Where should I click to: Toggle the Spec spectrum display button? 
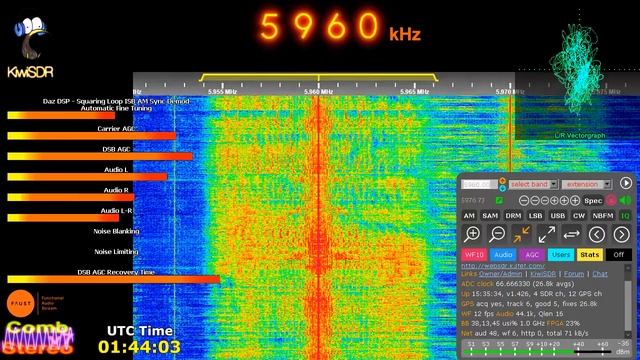click(593, 201)
